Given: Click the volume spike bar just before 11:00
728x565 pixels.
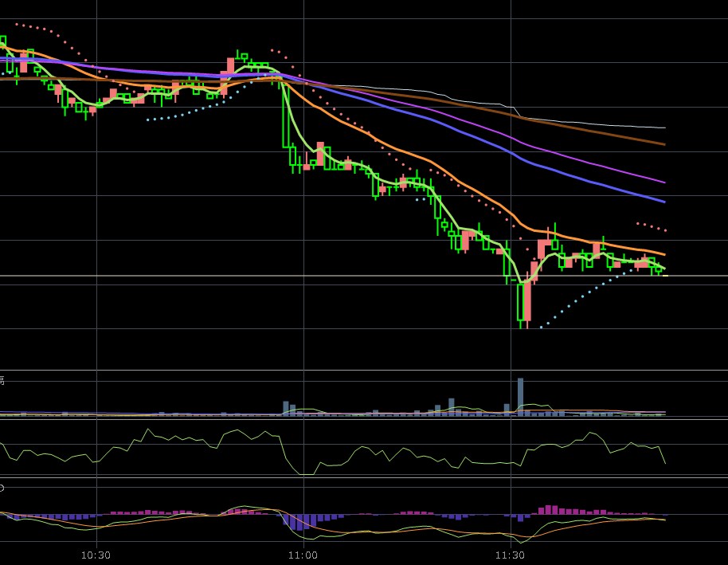Looking at the screenshot, I should tap(285, 408).
